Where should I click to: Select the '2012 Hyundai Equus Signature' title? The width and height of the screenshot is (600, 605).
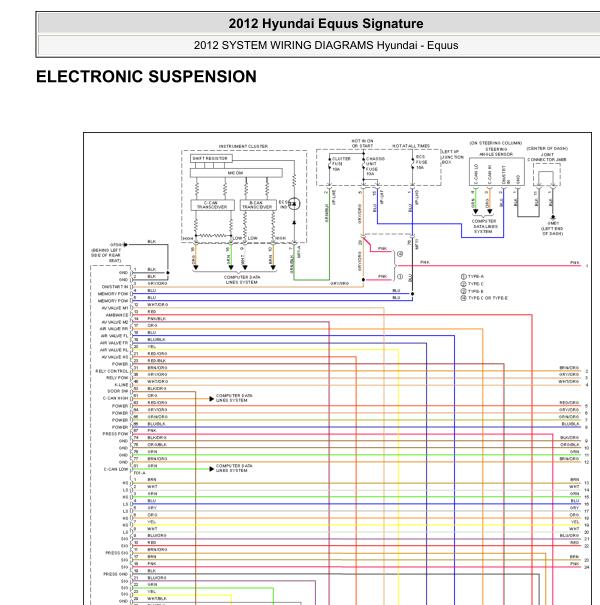point(326,24)
